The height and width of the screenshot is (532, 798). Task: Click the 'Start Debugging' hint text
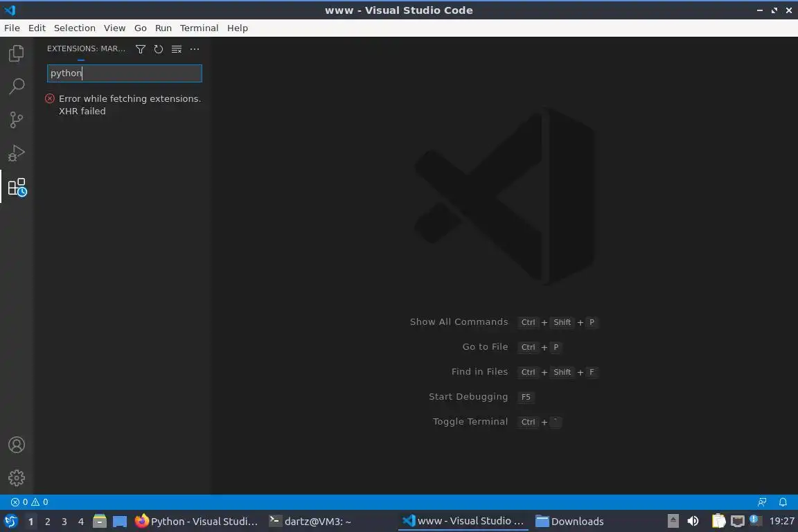pos(468,397)
